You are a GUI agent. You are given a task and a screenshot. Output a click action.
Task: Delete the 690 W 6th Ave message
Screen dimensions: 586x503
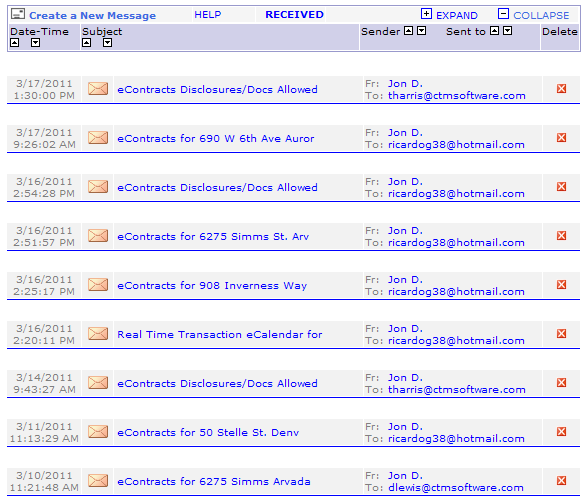click(x=561, y=138)
